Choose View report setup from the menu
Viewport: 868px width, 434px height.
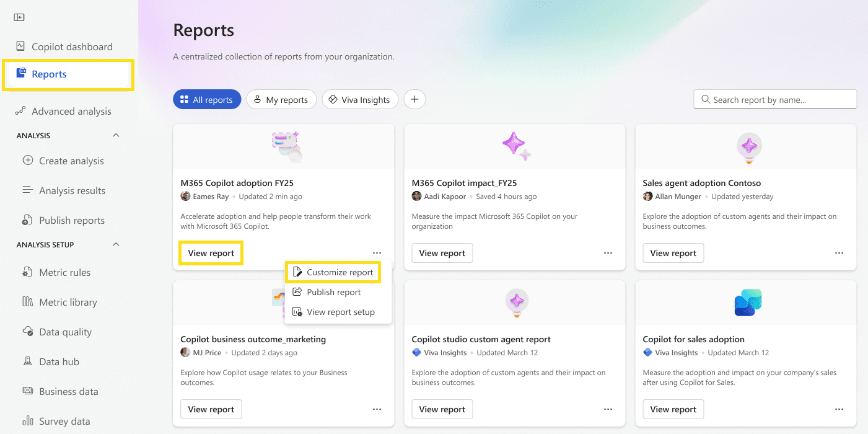pos(339,312)
